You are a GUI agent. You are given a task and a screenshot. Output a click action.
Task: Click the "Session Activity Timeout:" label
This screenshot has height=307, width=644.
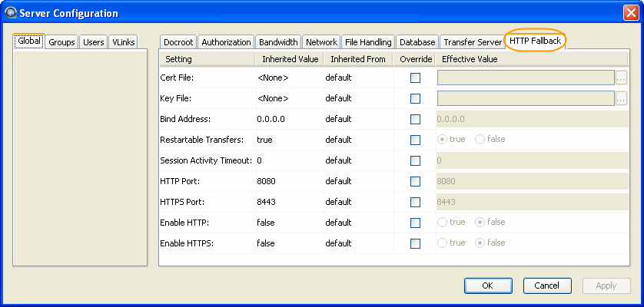pyautogui.click(x=206, y=161)
